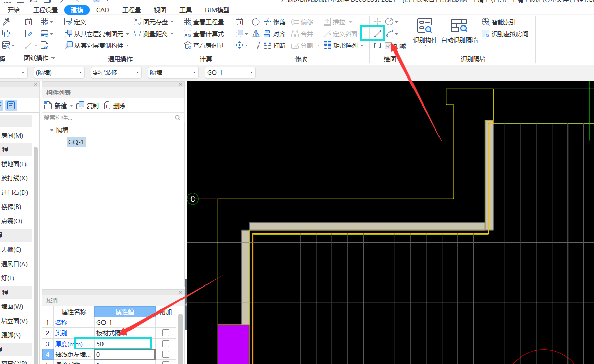
Task: Select the straight line drawing tool
Action: pyautogui.click(x=377, y=34)
